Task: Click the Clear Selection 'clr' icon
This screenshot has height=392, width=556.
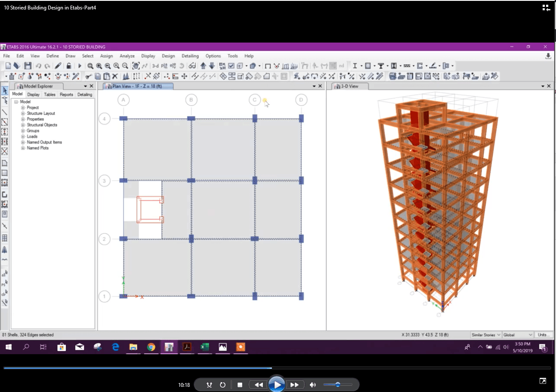Action: 5,293
